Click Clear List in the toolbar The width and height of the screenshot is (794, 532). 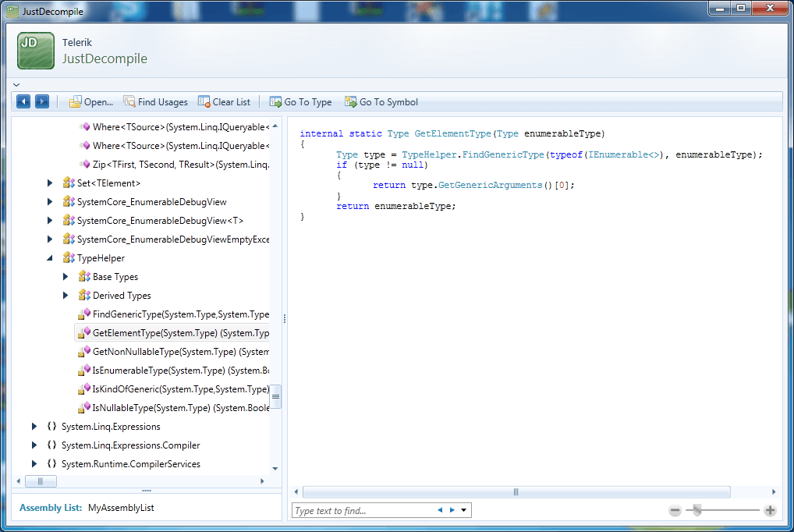point(224,102)
